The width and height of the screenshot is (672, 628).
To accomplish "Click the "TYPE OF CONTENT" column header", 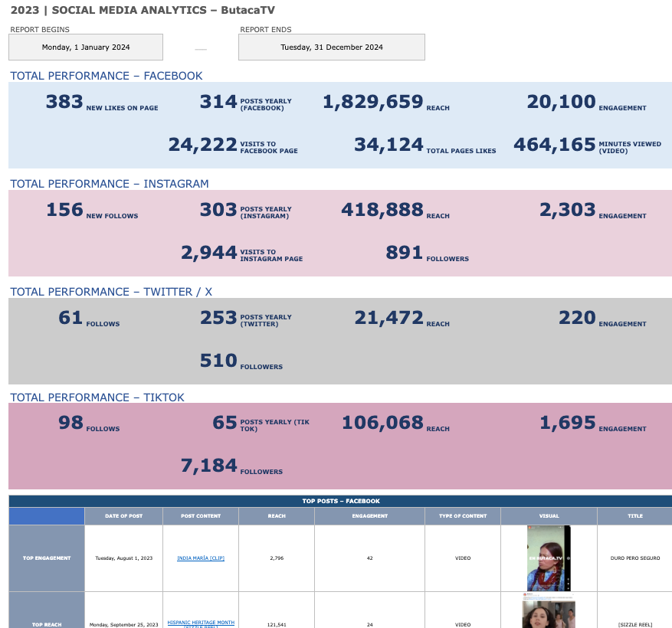I will click(x=463, y=516).
